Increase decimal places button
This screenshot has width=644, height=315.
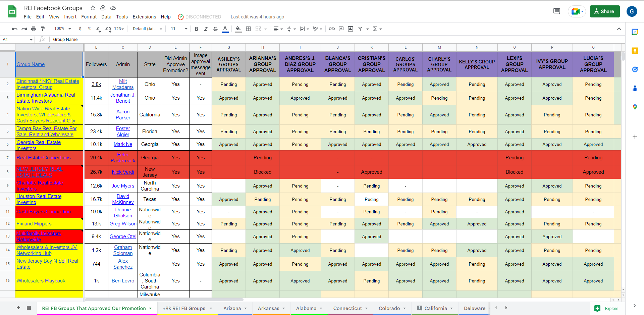point(108,29)
